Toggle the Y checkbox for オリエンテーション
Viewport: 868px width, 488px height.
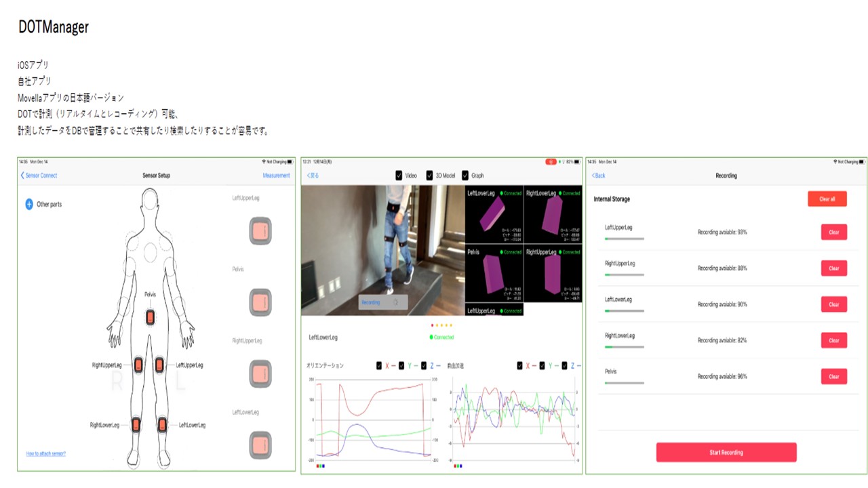(401, 366)
